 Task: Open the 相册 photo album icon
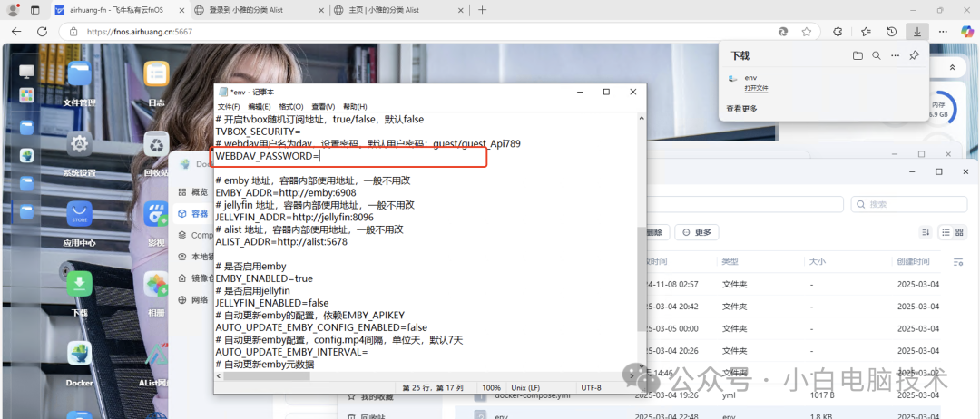point(156,284)
